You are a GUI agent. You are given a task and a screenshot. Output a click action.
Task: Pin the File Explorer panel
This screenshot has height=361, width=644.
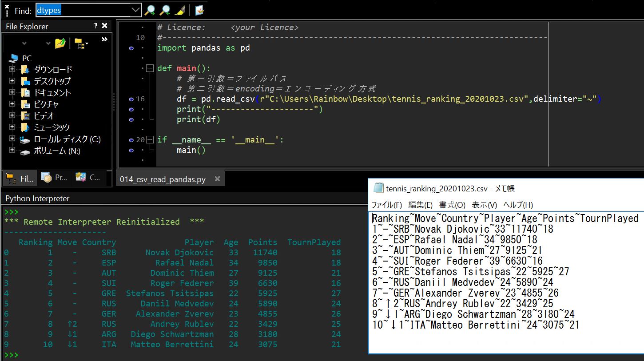click(95, 26)
